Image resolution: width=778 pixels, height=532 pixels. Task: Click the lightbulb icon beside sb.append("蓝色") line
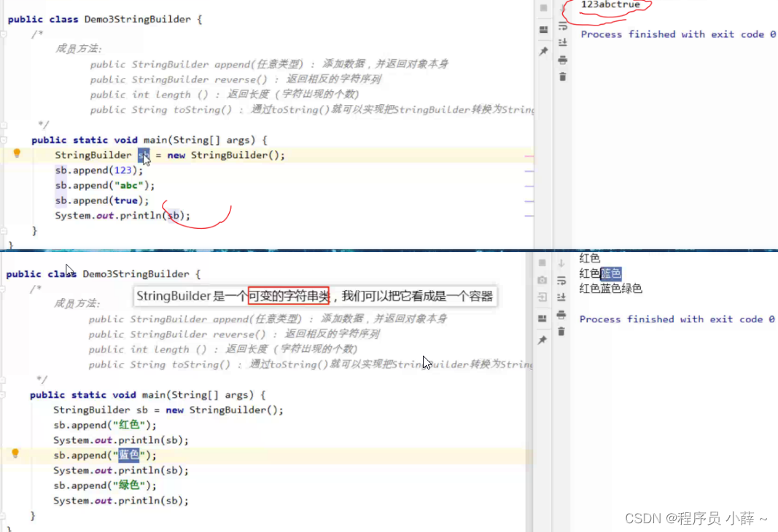point(15,455)
